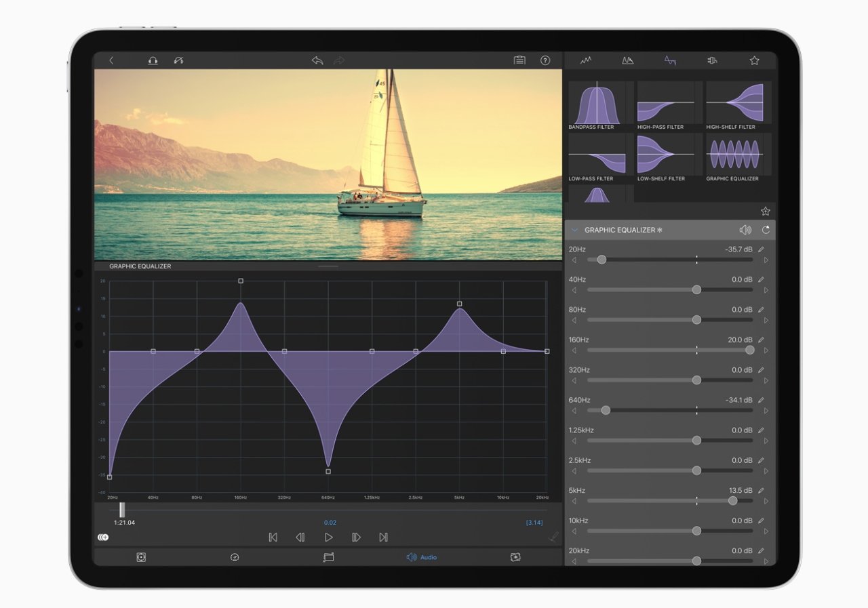The width and height of the screenshot is (868, 608).
Task: Select the 640Hz dip handle on graph
Action: pyautogui.click(x=328, y=471)
